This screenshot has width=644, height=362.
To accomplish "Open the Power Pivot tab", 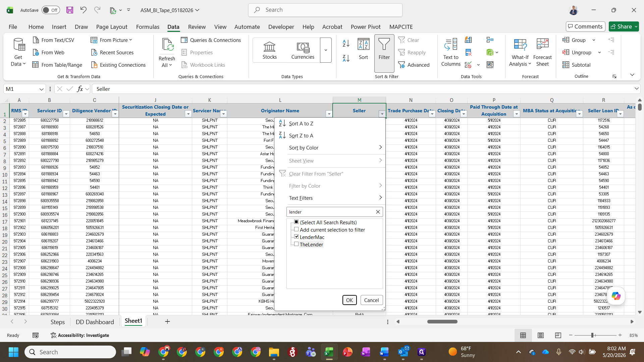I will click(366, 27).
